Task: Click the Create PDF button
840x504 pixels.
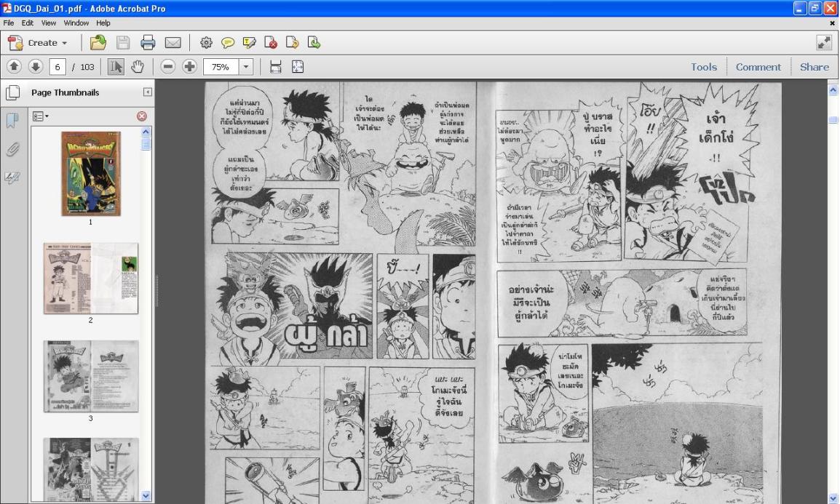Action: [x=37, y=43]
